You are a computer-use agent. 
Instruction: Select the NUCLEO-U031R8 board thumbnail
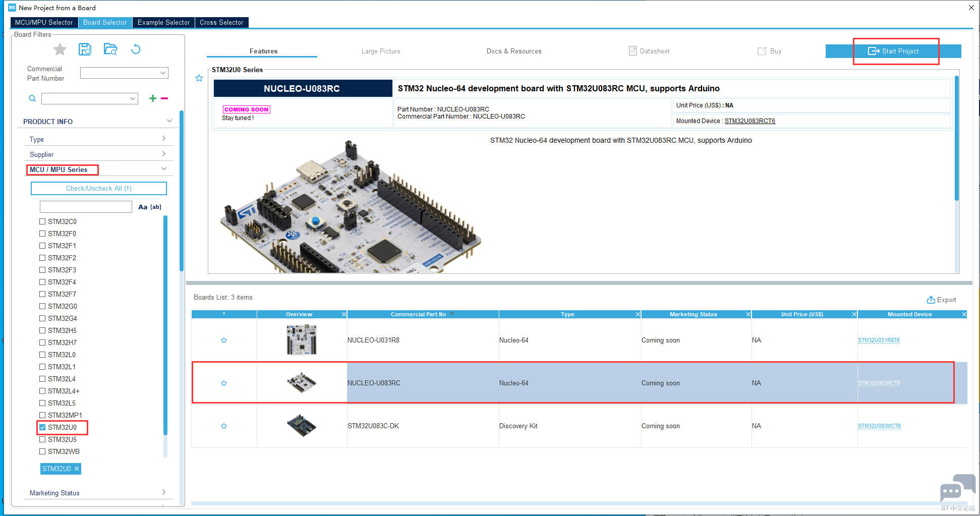[302, 340]
